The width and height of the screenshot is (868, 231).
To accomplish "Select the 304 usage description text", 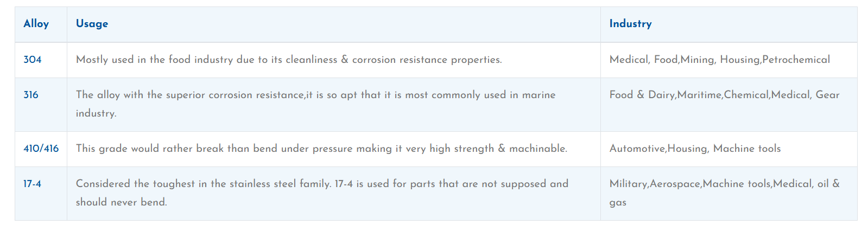I will point(289,60).
